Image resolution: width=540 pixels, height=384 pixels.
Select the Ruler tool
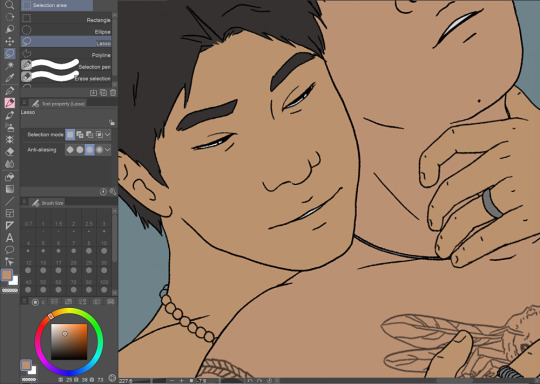click(x=10, y=225)
